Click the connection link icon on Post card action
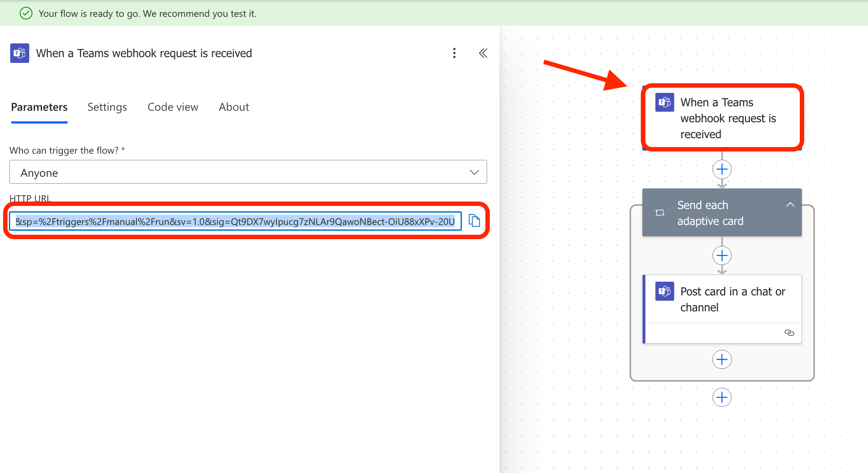The height and width of the screenshot is (473, 868). [x=789, y=333]
